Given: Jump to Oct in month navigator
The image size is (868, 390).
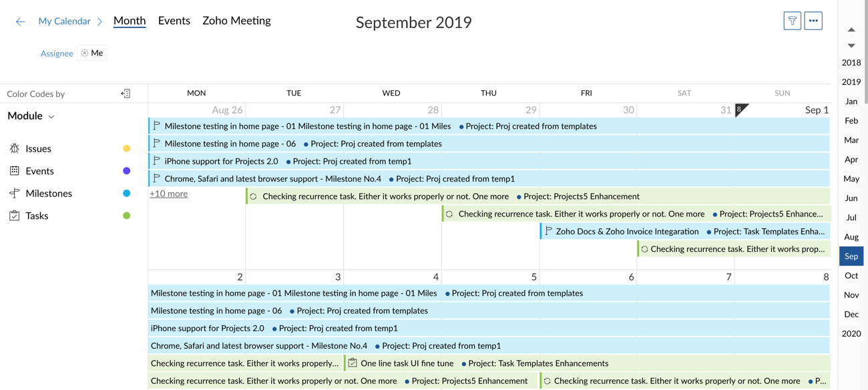Looking at the screenshot, I should pos(851,276).
